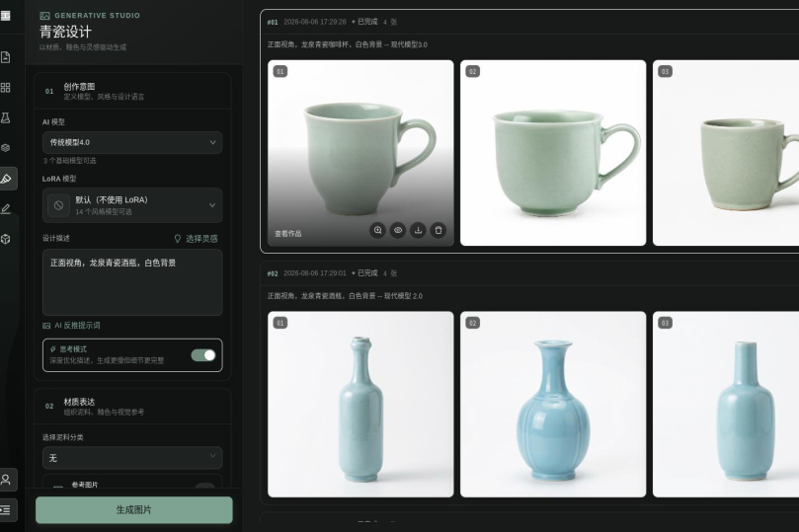Zoom into the first mug image
The width and height of the screenshot is (799, 532).
click(377, 230)
